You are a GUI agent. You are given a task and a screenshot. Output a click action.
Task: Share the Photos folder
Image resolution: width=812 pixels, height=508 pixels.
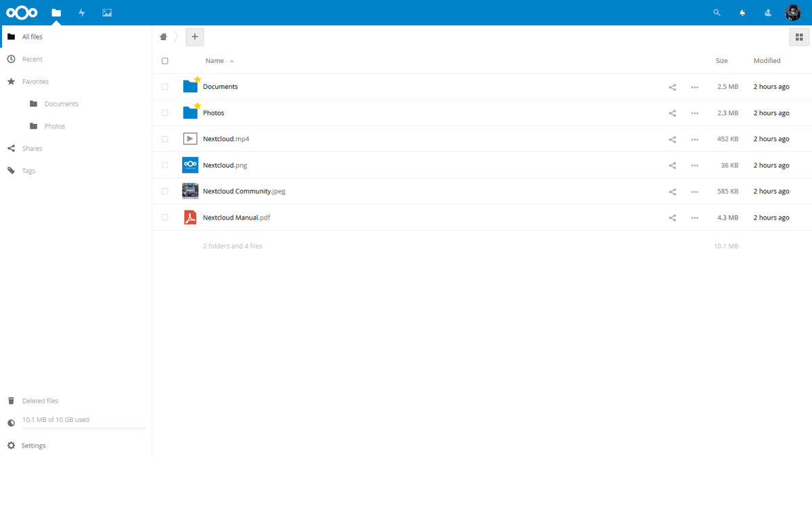673,113
